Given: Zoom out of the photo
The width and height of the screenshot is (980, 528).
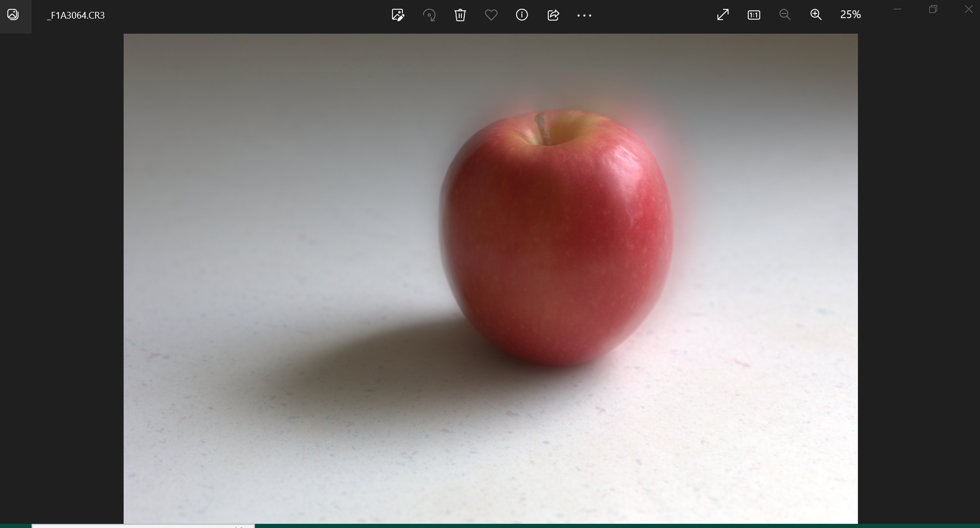Looking at the screenshot, I should [785, 14].
